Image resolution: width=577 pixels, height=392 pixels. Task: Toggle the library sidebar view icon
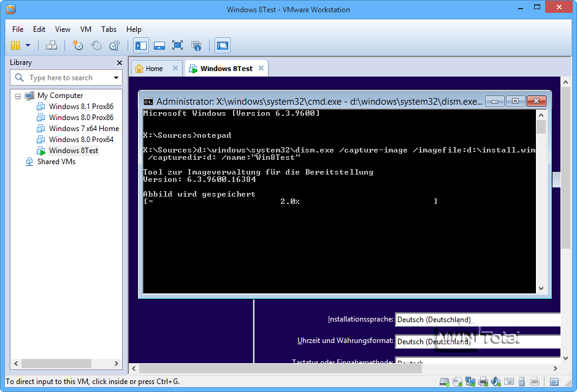(x=141, y=45)
